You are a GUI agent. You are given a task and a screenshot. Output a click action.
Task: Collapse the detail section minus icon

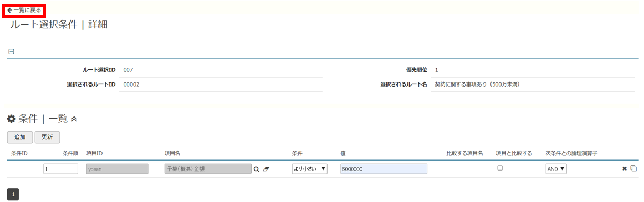(11, 51)
